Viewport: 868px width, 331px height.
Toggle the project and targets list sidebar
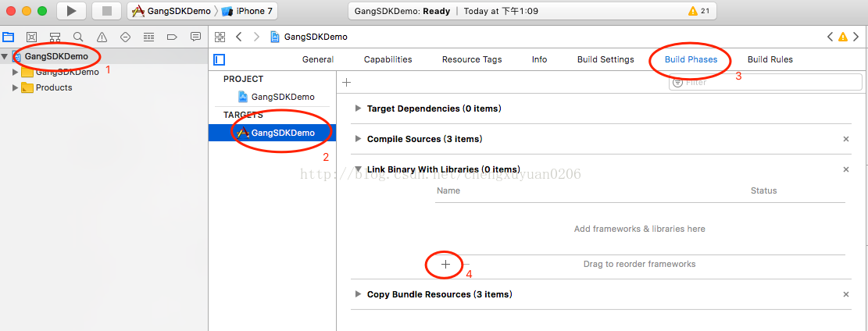220,59
